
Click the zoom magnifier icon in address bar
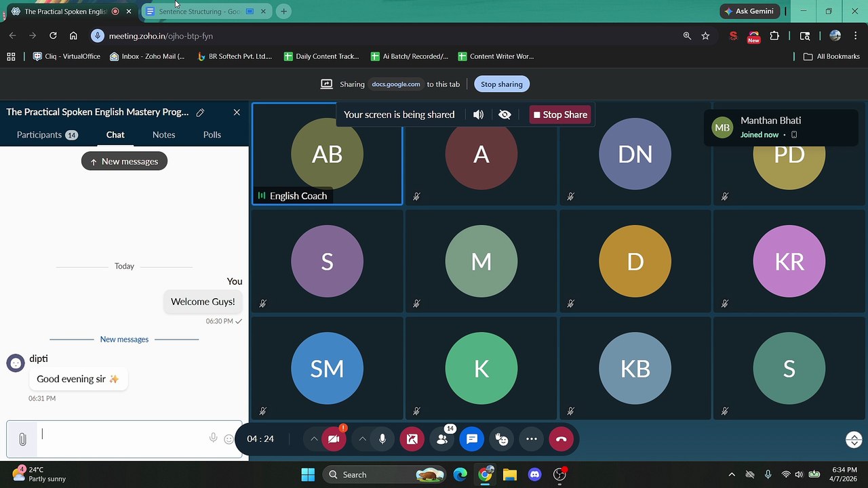pos(687,36)
